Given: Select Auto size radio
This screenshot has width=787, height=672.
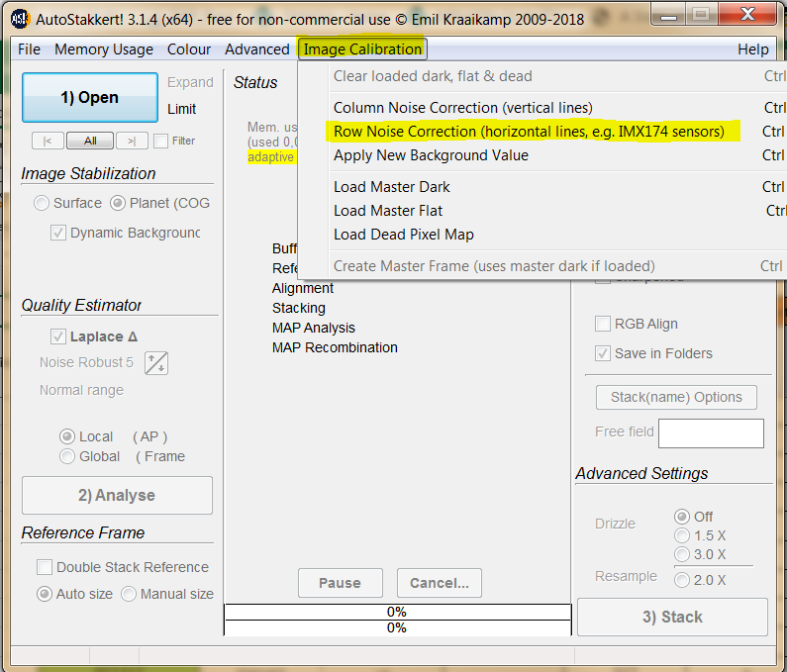Looking at the screenshot, I should [x=45, y=594].
